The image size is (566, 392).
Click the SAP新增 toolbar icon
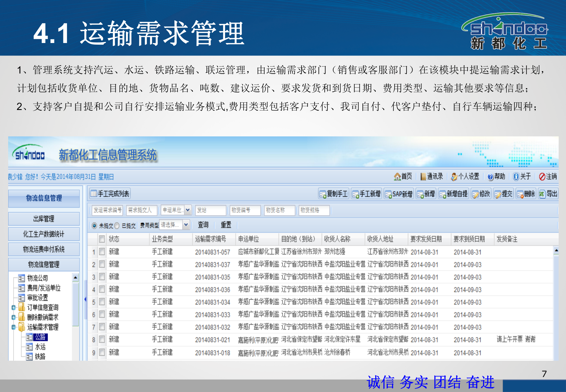pyautogui.click(x=399, y=194)
